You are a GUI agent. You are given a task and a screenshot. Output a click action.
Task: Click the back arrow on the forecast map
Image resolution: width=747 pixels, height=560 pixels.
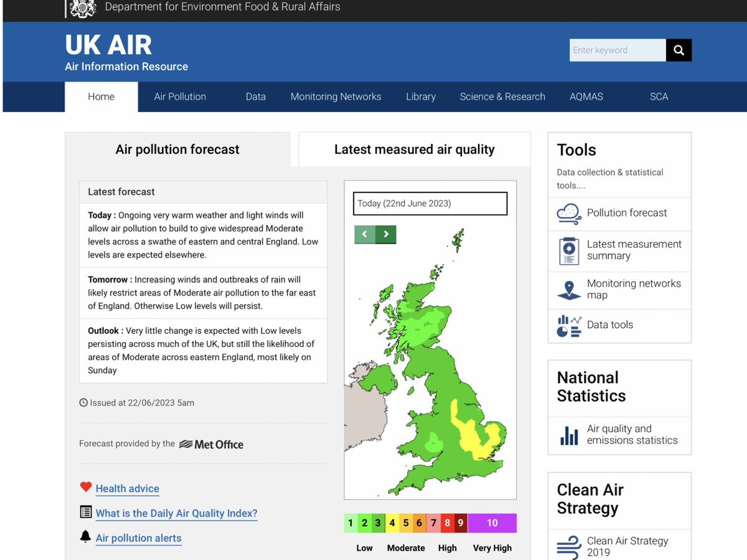click(365, 235)
